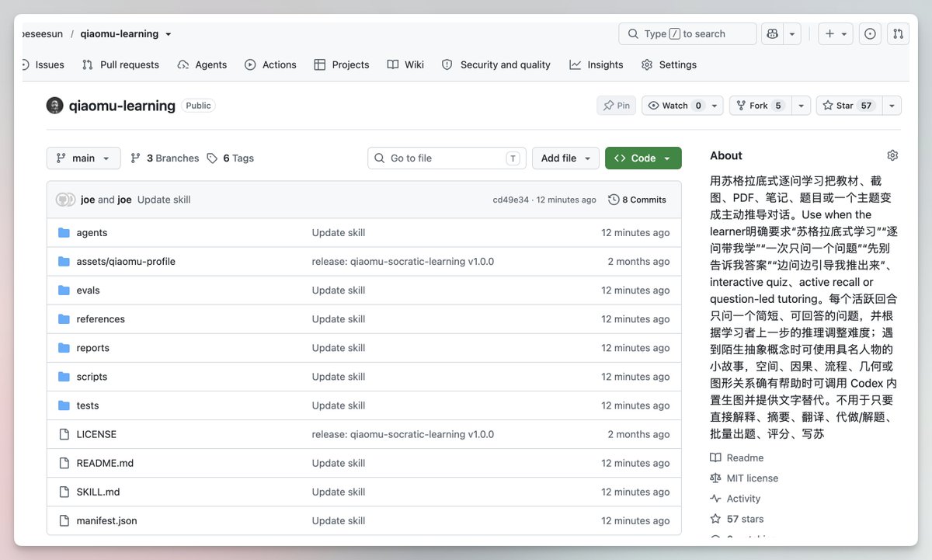Image resolution: width=932 pixels, height=560 pixels.
Task: Open the tags icon next to 6 Tags
Action: coord(212,158)
